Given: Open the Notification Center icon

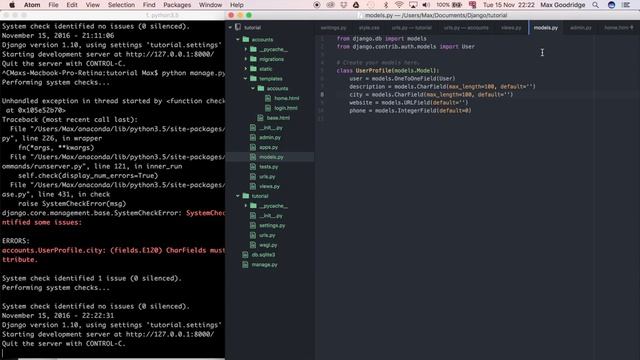Looking at the screenshot, I should pos(626,5).
